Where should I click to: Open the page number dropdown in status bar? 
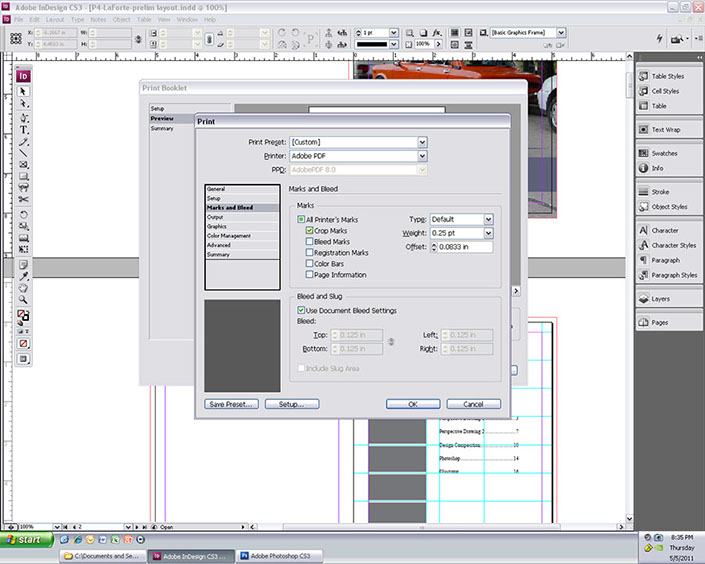128,527
